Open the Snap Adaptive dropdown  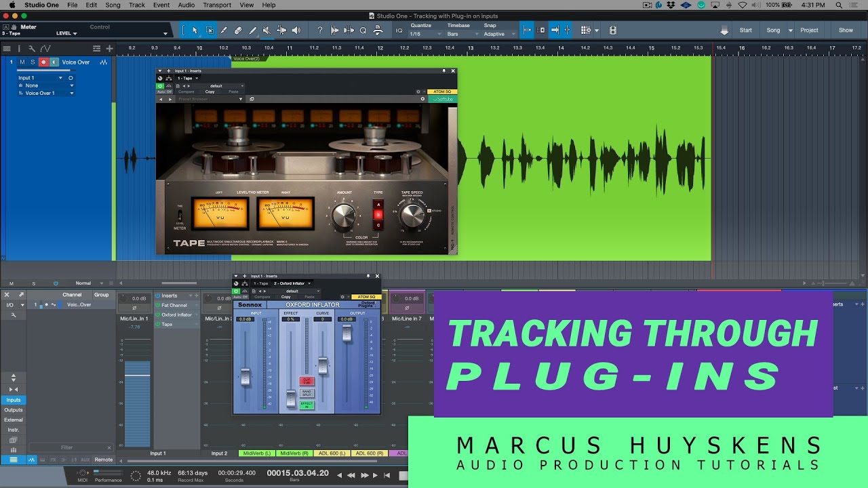(498, 34)
